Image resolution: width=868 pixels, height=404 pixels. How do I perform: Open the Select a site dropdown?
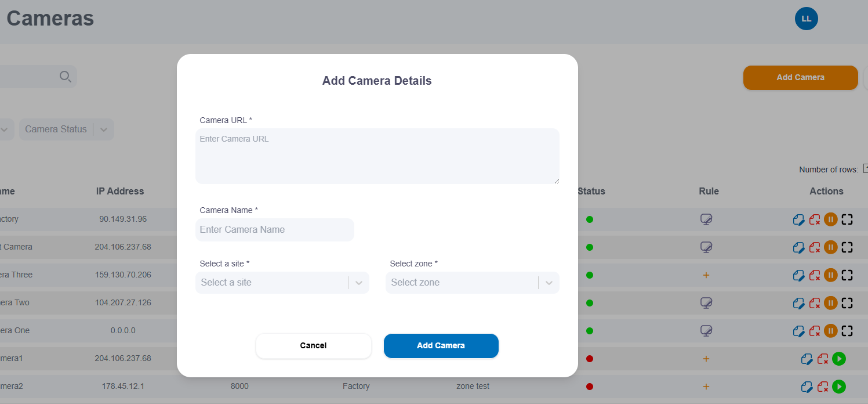pyautogui.click(x=282, y=283)
